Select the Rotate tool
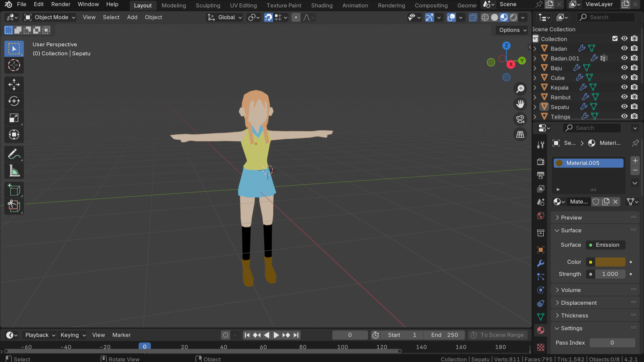Image resolution: width=644 pixels, height=362 pixels. (14, 101)
